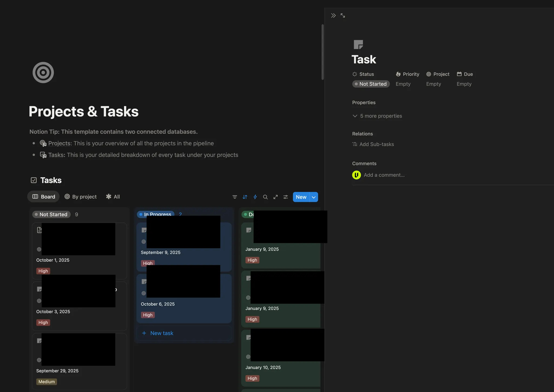
Task: Switch to the By project view tab
Action: point(81,197)
